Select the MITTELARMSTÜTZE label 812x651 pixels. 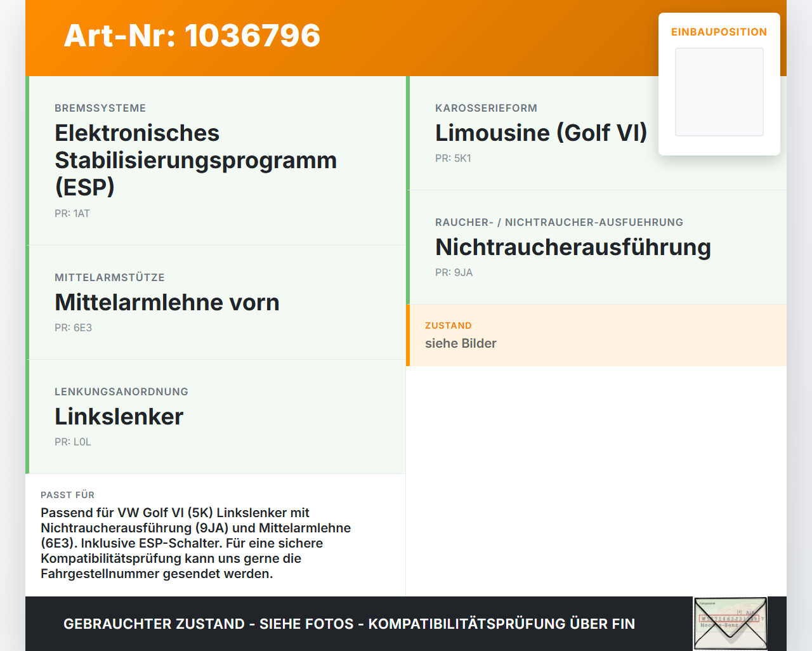coord(110,278)
